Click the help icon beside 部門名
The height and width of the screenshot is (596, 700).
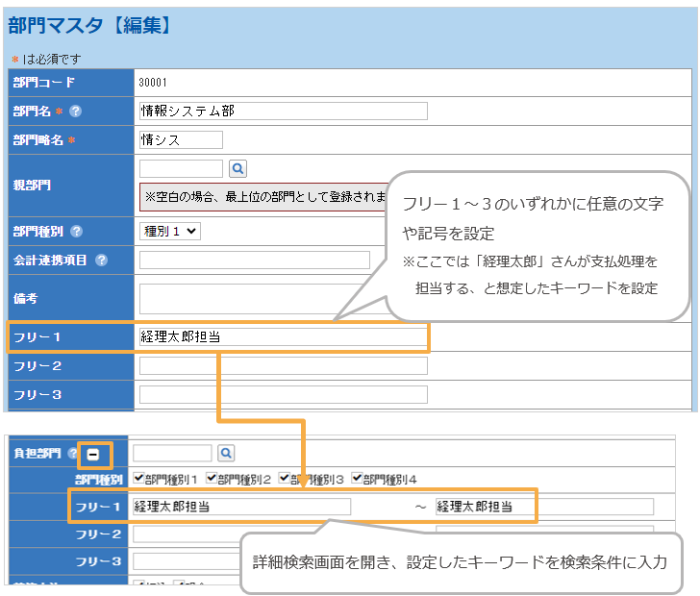click(76, 111)
